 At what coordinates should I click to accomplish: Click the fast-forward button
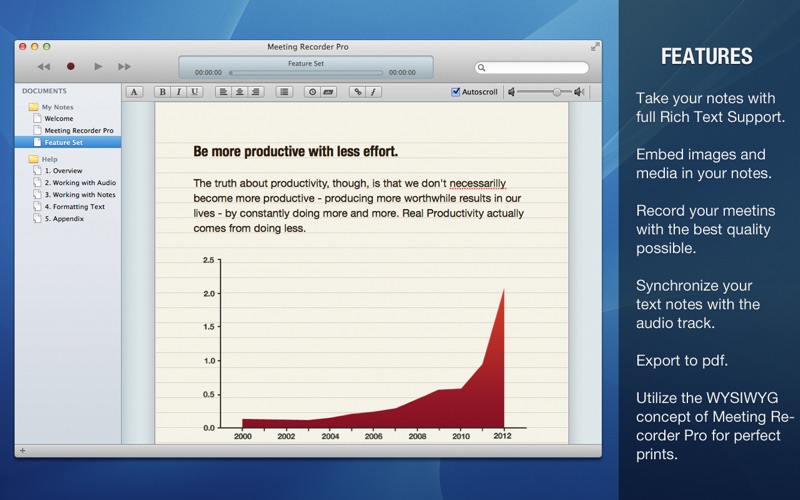tap(124, 67)
